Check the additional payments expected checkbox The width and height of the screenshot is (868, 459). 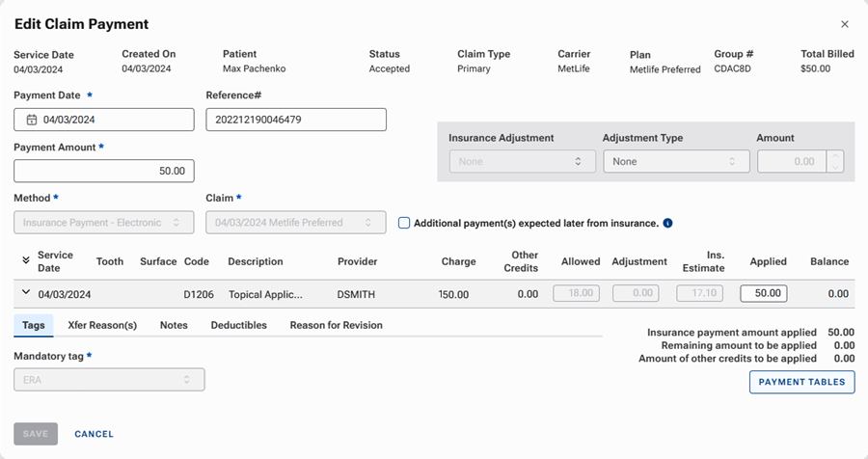[x=405, y=223]
